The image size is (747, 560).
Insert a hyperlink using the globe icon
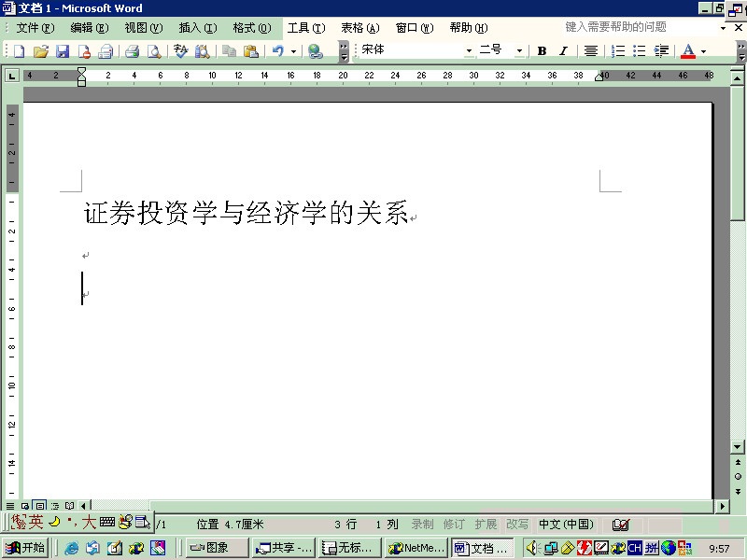[x=315, y=51]
